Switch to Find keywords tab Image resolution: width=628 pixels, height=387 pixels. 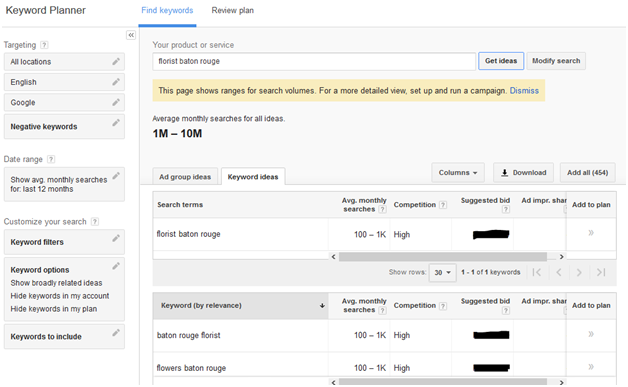[x=167, y=10]
